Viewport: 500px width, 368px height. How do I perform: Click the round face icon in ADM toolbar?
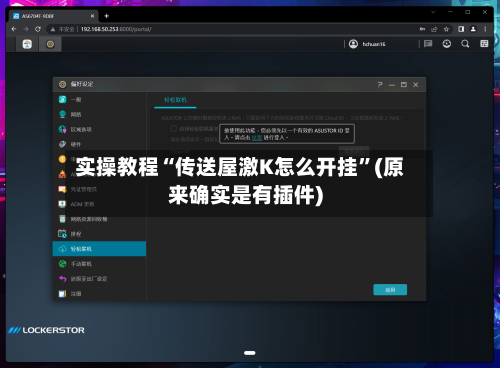pos(447,44)
